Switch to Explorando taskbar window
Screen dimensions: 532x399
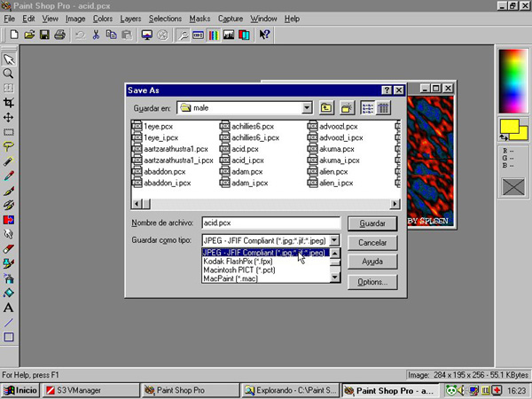point(291,390)
